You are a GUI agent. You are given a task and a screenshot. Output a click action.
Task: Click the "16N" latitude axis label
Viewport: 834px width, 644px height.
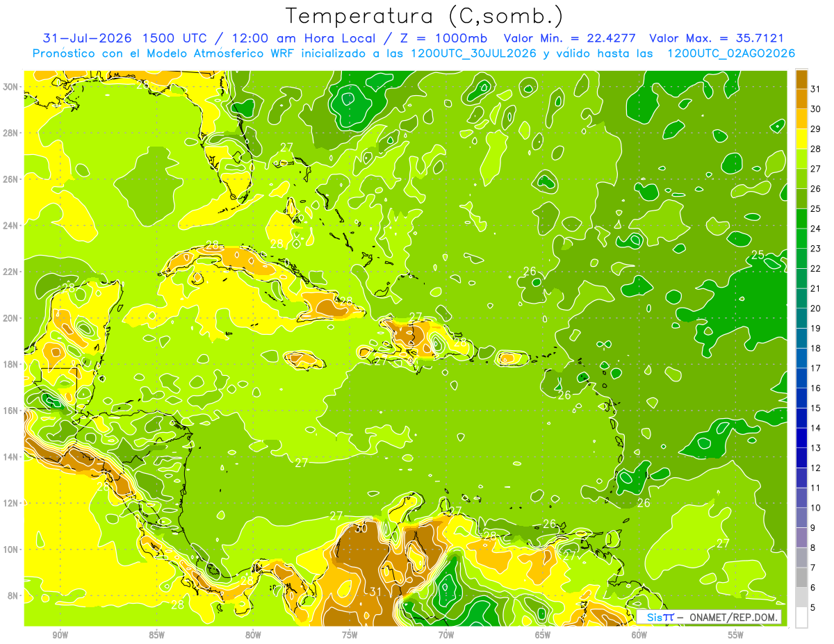(10, 411)
